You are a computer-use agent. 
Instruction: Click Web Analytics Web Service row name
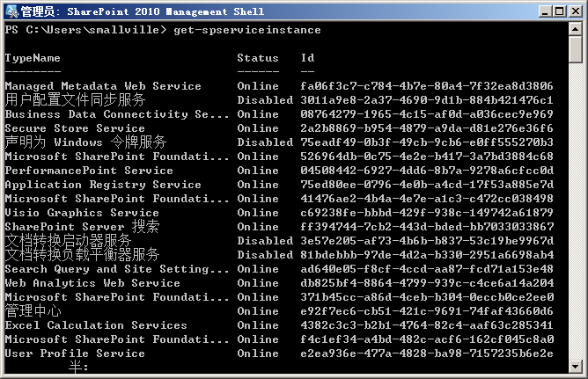click(x=92, y=283)
